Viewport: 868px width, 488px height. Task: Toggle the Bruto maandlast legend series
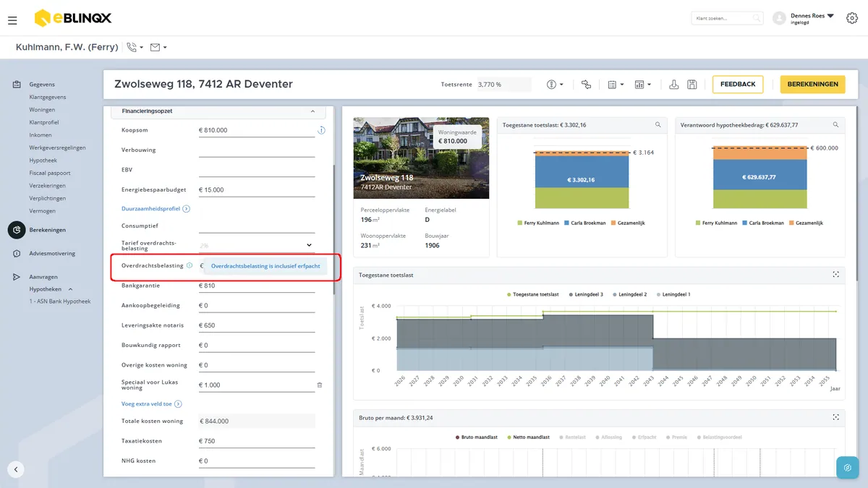(477, 437)
